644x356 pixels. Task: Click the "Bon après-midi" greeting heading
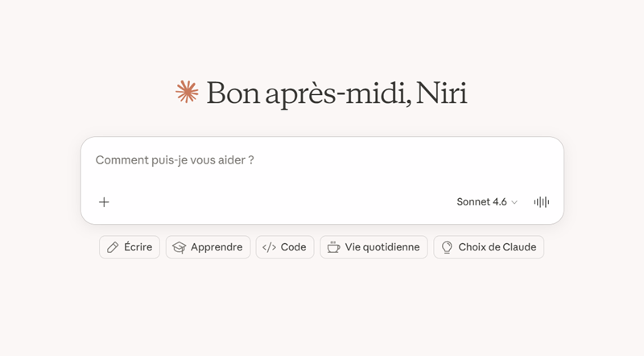pyautogui.click(x=308, y=93)
